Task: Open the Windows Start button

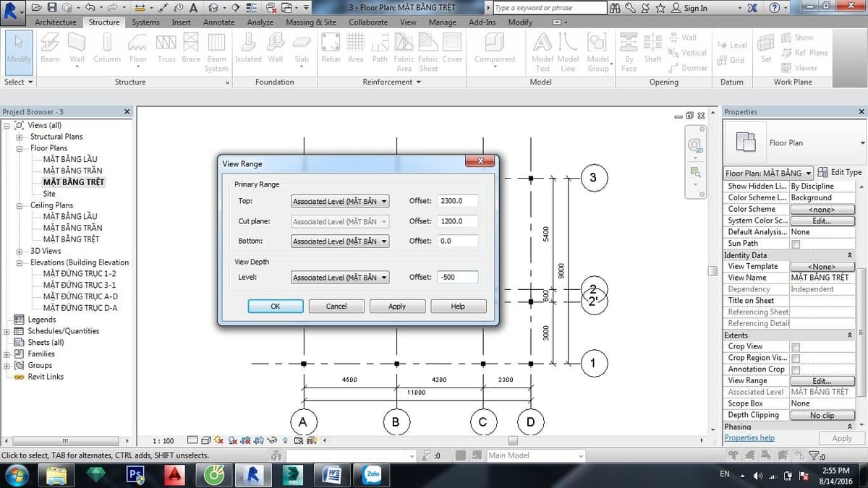Action: (17, 474)
